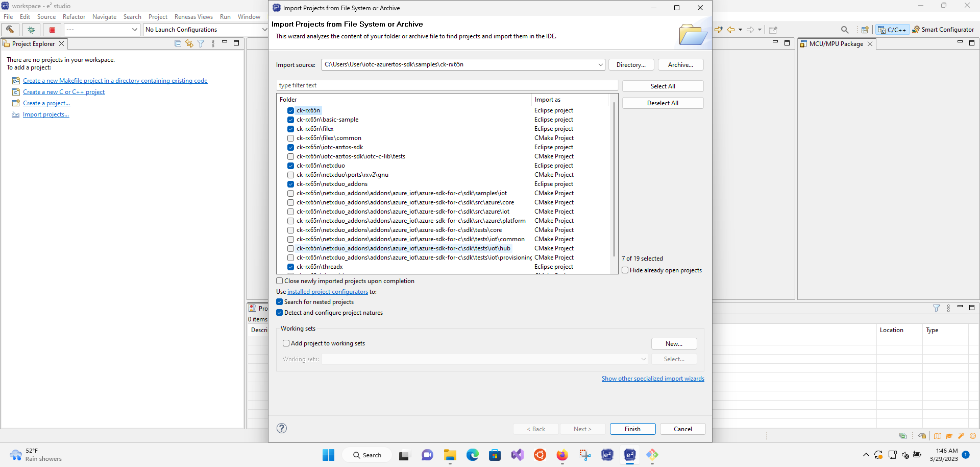Viewport: 980px width, 467px height.
Task: Click Finish to import projects
Action: 632,429
